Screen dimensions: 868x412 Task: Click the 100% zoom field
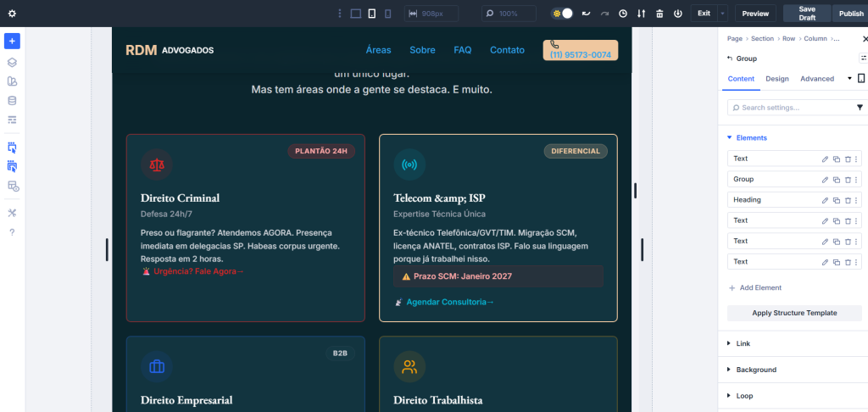point(509,14)
